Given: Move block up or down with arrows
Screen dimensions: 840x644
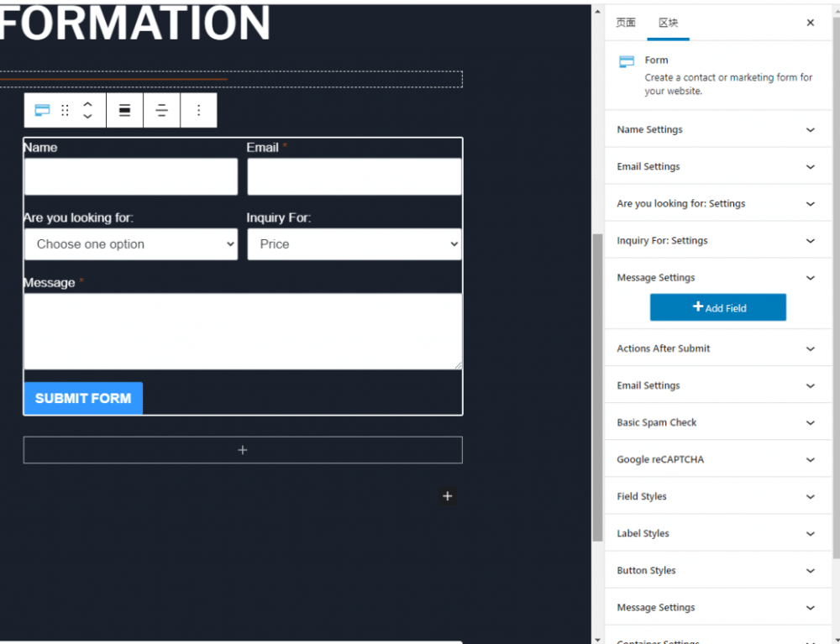Looking at the screenshot, I should [x=87, y=111].
